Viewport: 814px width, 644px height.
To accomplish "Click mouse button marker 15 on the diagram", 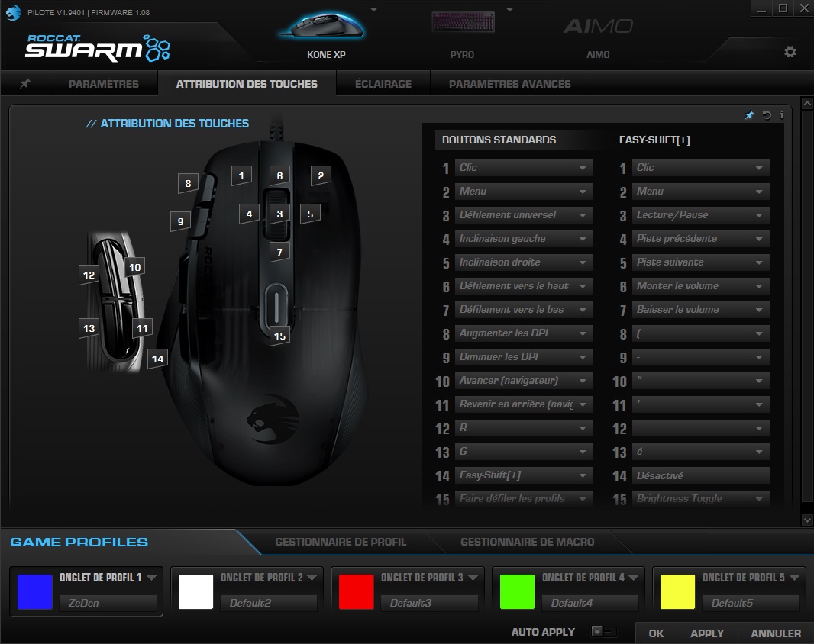I will click(279, 335).
